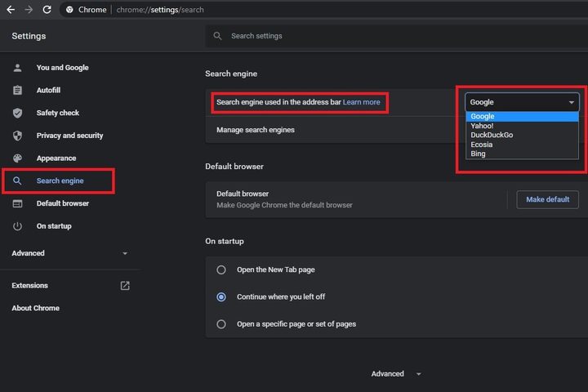Image resolution: width=588 pixels, height=392 pixels.
Task: Click the magnifier icon in Search settings
Action: click(217, 36)
